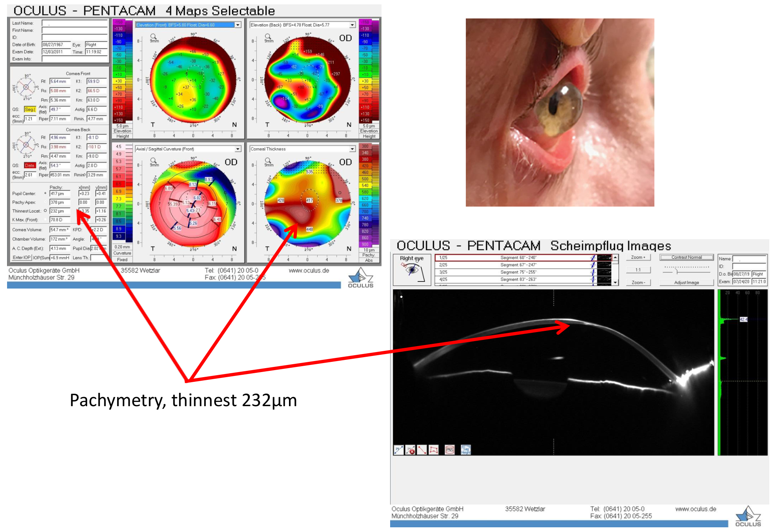Click the pachymetry color scale bar
Viewport: 774px width, 532px height.
tap(369, 195)
